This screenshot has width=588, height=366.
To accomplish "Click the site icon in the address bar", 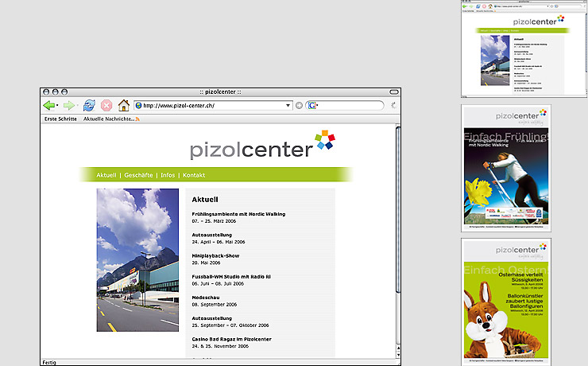I will [138, 106].
